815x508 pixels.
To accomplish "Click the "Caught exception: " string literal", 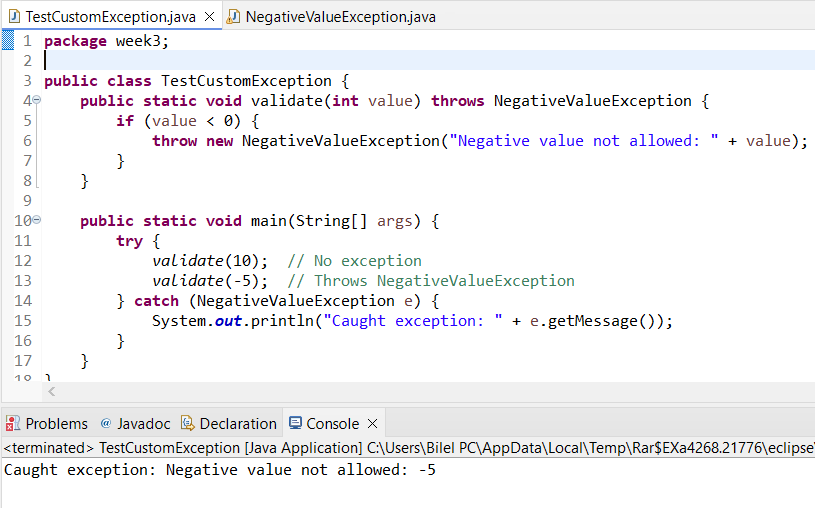I will 413,321.
